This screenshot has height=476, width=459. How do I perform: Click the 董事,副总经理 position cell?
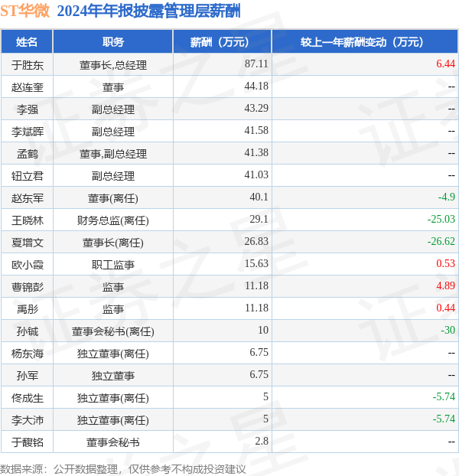click(x=113, y=154)
